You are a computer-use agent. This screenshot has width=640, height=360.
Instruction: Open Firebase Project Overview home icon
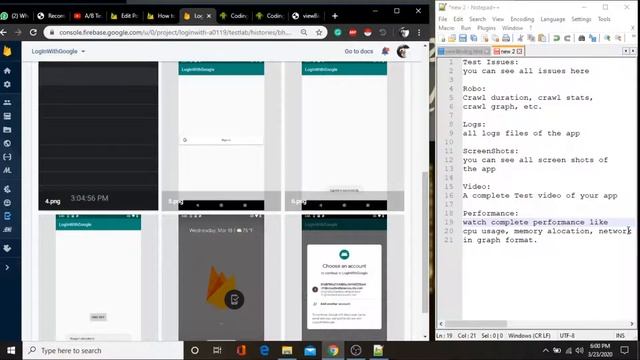coord(7,71)
